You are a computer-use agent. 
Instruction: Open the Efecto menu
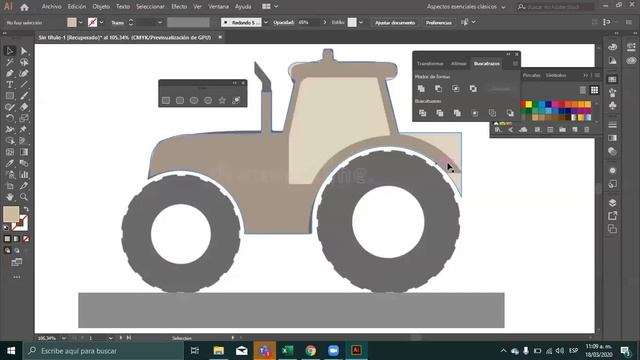click(x=179, y=7)
